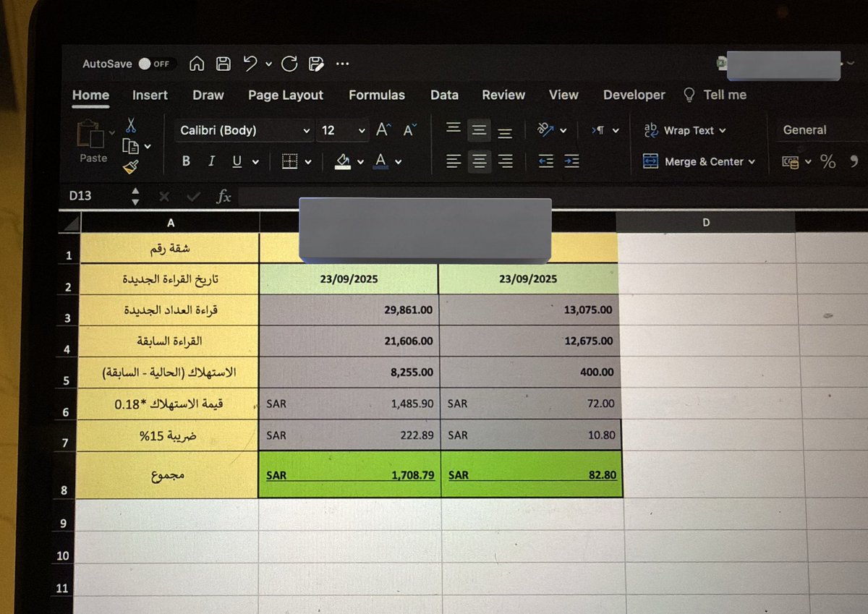Click the Merge & Center button

[x=698, y=161]
